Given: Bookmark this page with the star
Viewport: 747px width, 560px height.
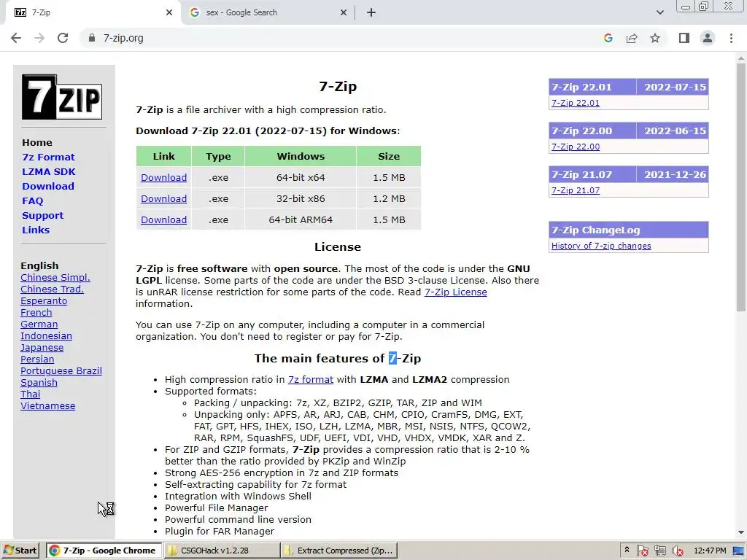Looking at the screenshot, I should [x=655, y=38].
